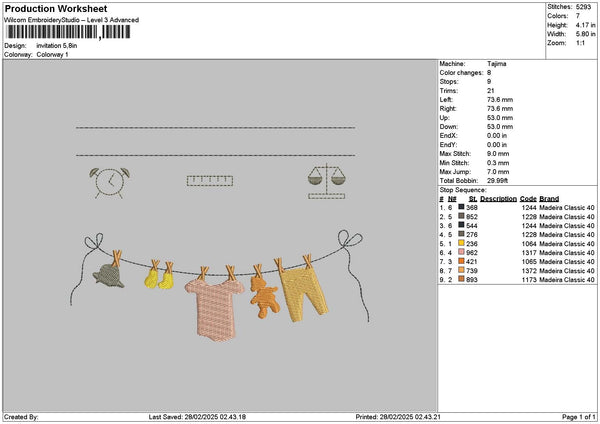Click the barcode under the worksheet title
Image resolution: width=600 pixels, height=424 pixels.
pos(68,32)
